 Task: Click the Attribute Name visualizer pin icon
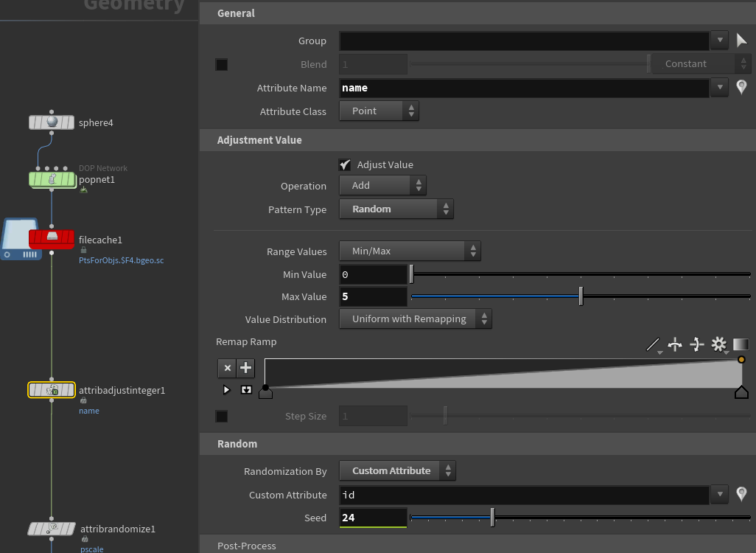point(741,88)
